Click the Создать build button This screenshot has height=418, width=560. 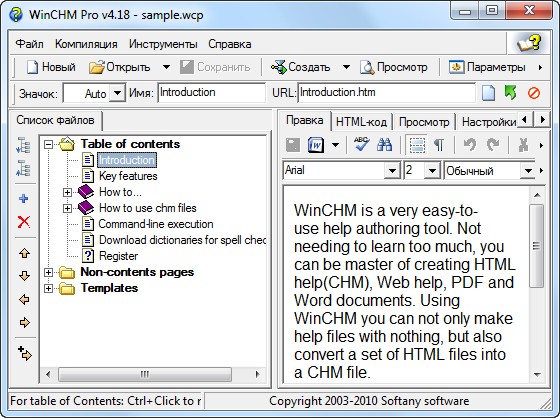click(300, 67)
